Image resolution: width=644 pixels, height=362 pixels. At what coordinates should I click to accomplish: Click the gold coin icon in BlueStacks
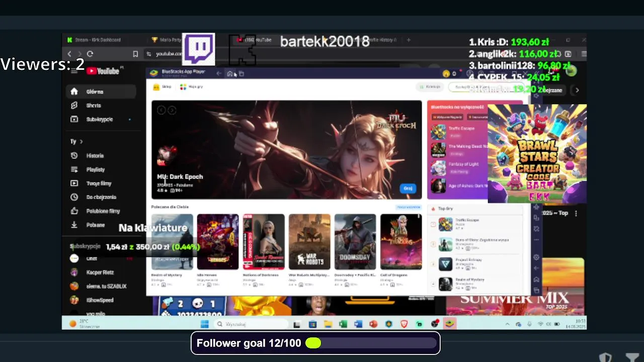click(x=446, y=73)
